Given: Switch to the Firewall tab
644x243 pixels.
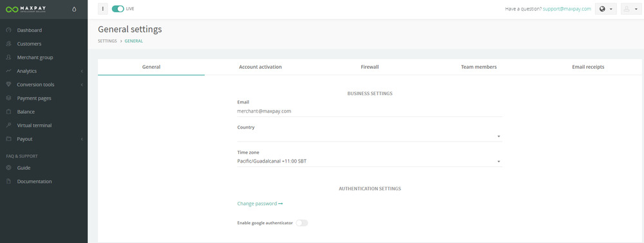Looking at the screenshot, I should coord(370,67).
